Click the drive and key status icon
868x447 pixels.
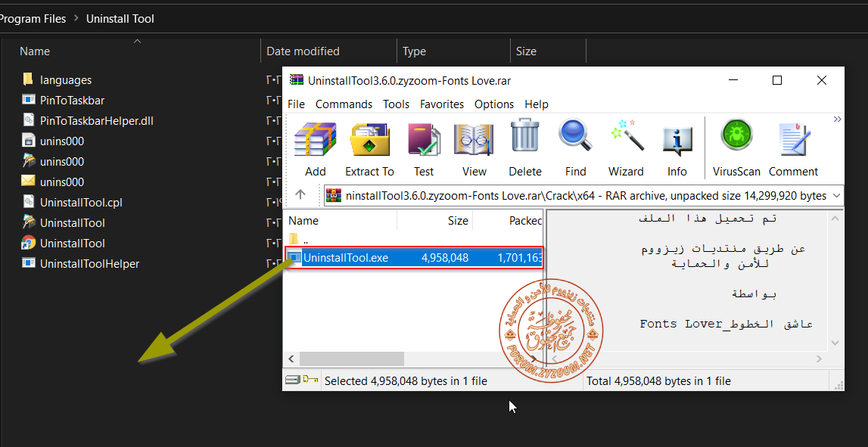pyautogui.click(x=302, y=380)
